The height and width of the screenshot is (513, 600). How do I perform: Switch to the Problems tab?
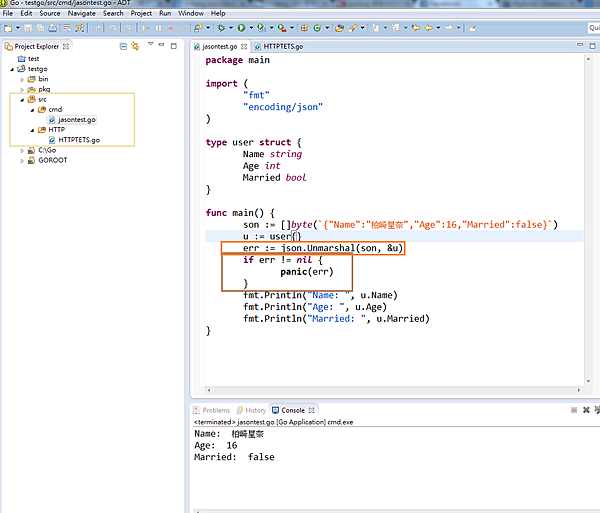pos(216,410)
